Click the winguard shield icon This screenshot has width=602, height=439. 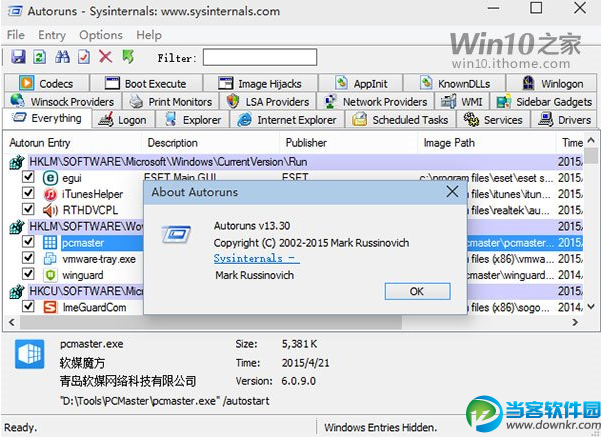click(50, 275)
